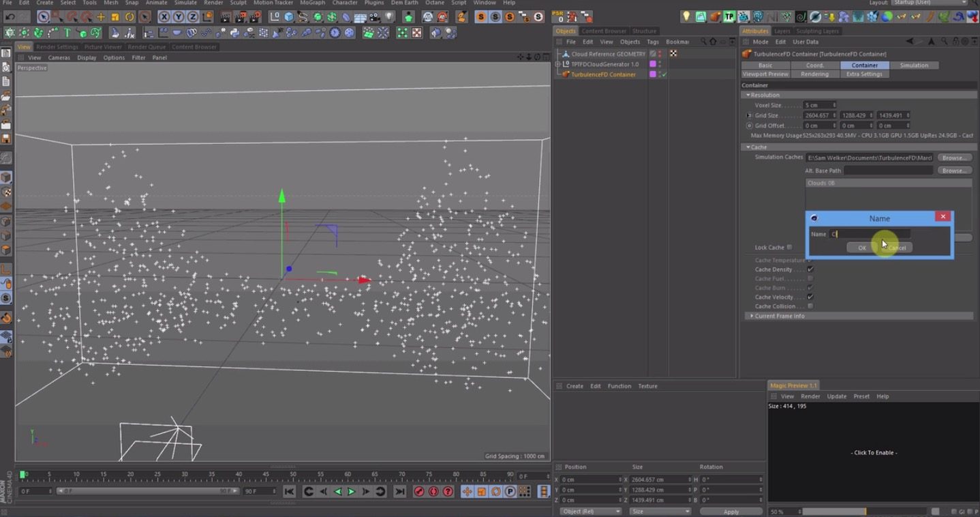980x517 pixels.
Task: Switch to the Viewport Preview tab
Action: (x=765, y=74)
